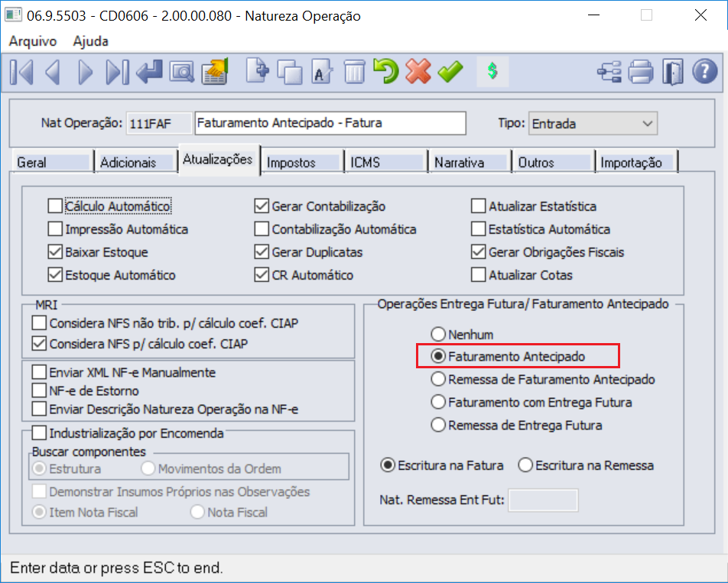Enable Enviar XML NF-e Manualmente
Screen dimensions: 728x583
tap(39, 372)
